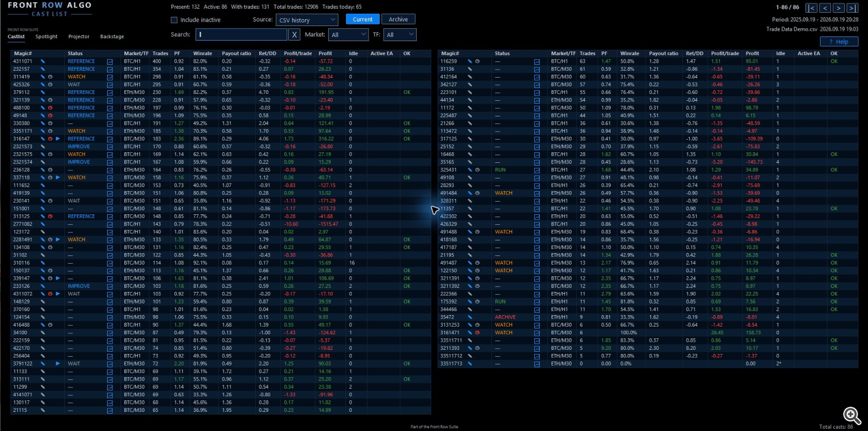Click the red clock icon for 488100
The image size is (868, 431).
[50, 108]
